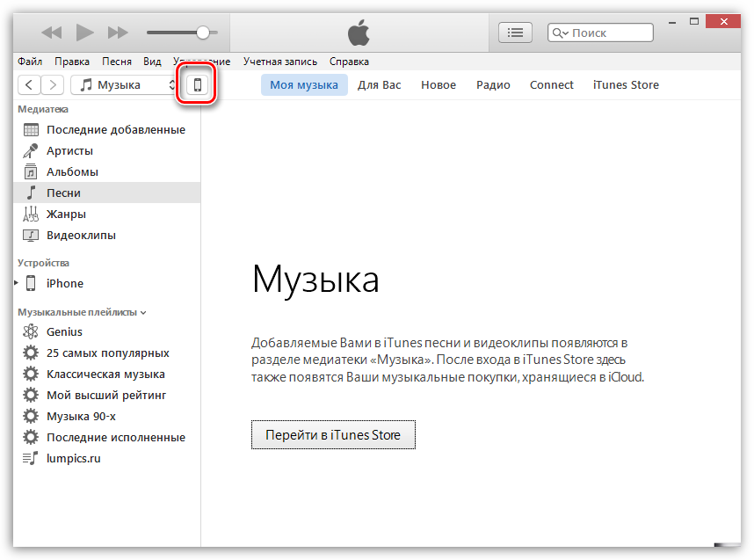The image size is (754, 560).
Task: Click the fast-forward next track button
Action: click(118, 33)
